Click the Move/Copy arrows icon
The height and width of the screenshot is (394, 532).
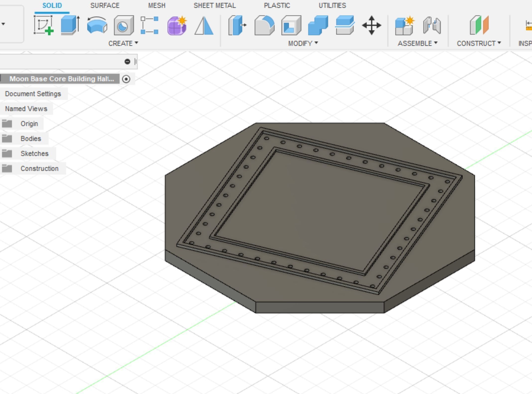click(371, 25)
